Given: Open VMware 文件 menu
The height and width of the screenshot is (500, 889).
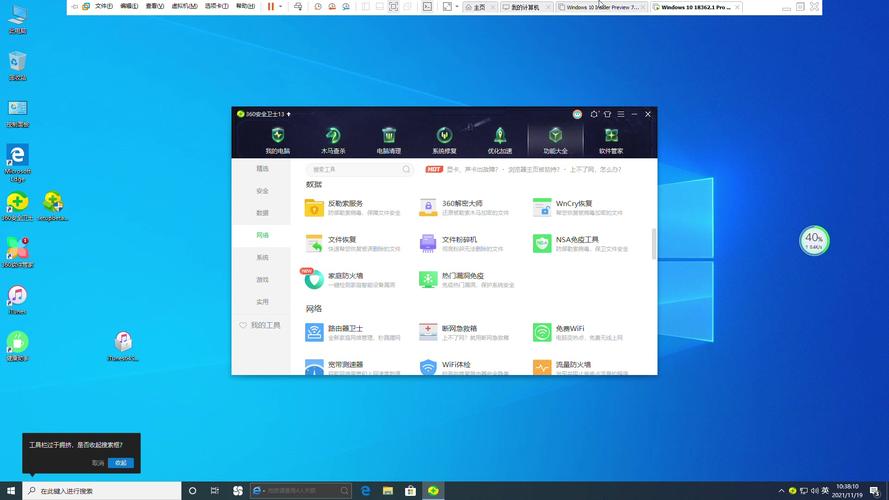Looking at the screenshot, I should pos(103,7).
